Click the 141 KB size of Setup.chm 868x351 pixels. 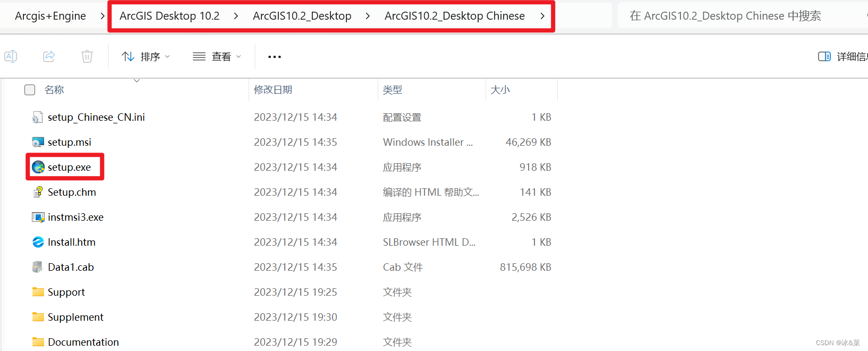click(535, 192)
